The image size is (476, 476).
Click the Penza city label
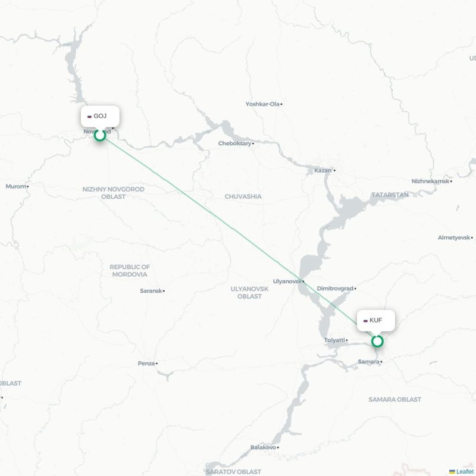click(x=146, y=364)
